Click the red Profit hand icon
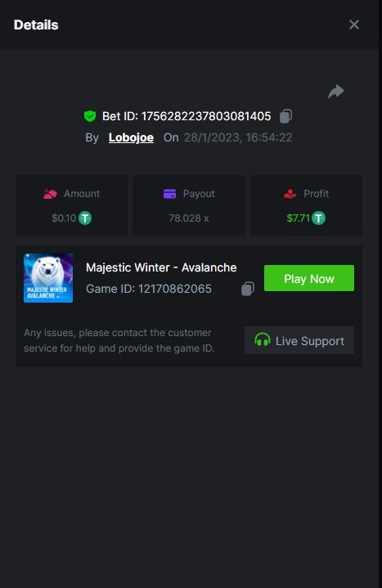This screenshot has width=382, height=588. pos(290,194)
